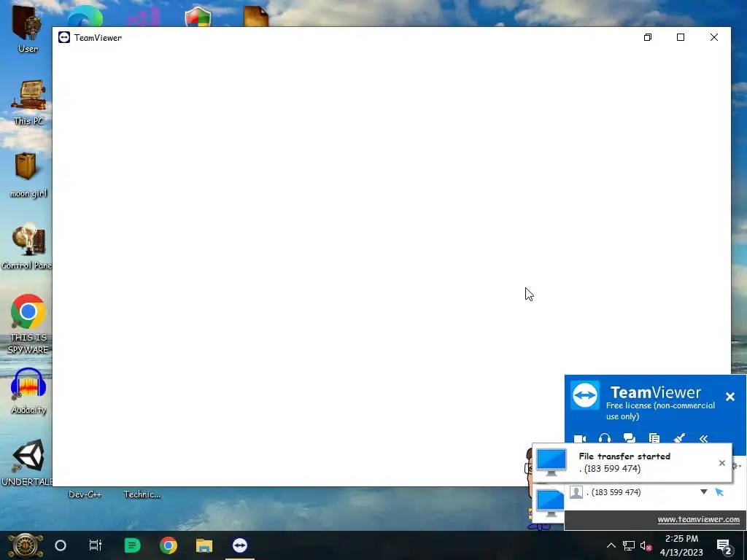Open the gear settings menu behind notification
Image resolution: width=747 pixels, height=560 pixels.
point(737,465)
